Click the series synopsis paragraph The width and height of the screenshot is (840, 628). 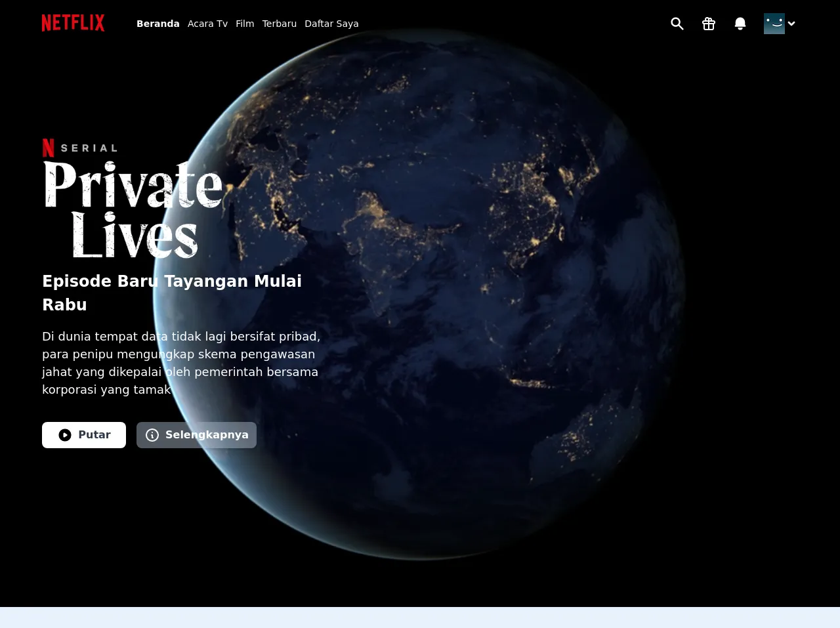point(181,363)
